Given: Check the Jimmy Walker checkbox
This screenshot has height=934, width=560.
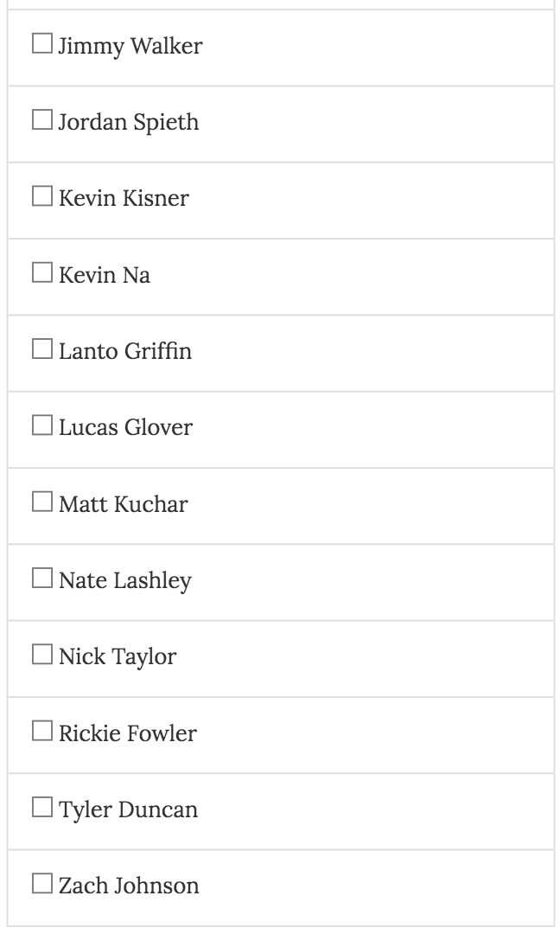Looking at the screenshot, I should (x=42, y=44).
